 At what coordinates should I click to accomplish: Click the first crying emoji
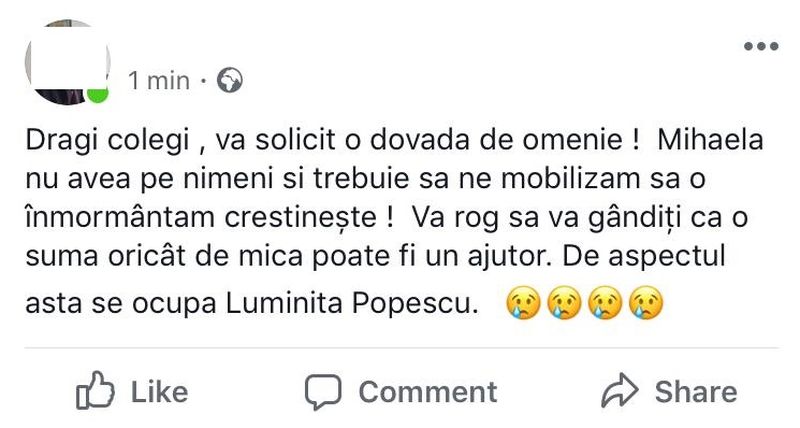pyautogui.click(x=522, y=301)
